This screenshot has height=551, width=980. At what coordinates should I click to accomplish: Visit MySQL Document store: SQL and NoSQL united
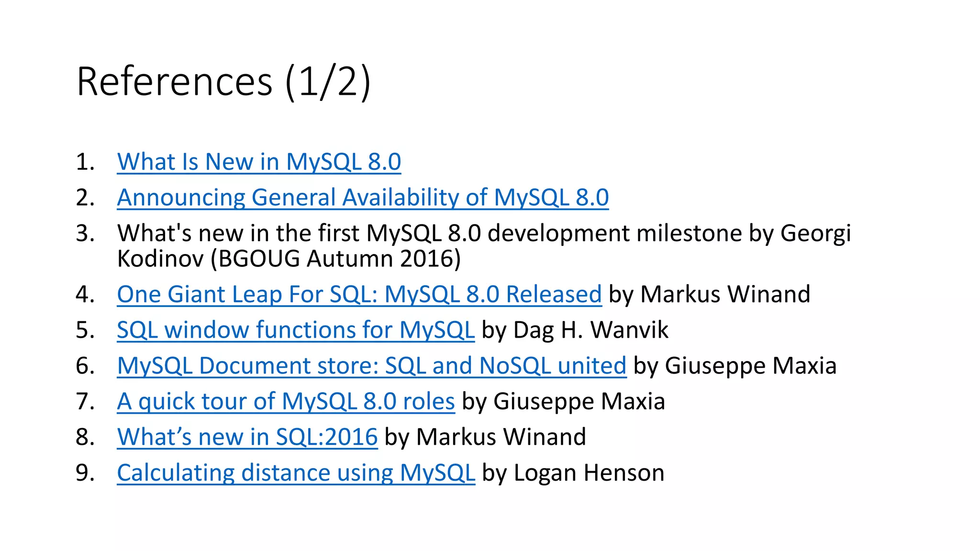click(x=372, y=366)
